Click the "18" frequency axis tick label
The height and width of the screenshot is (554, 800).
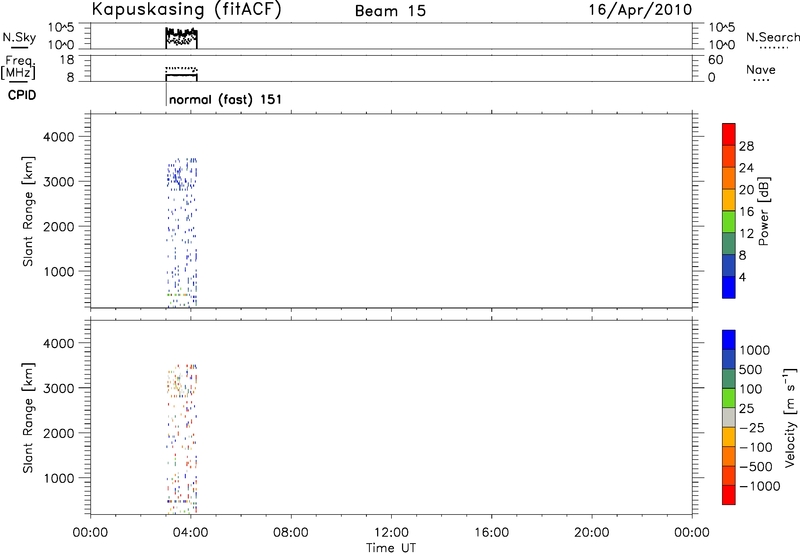point(67,60)
